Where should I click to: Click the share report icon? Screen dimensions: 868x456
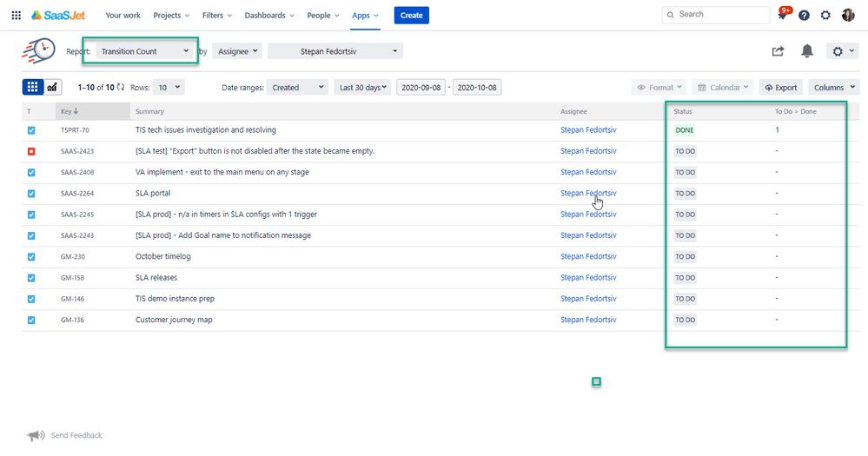pos(778,51)
